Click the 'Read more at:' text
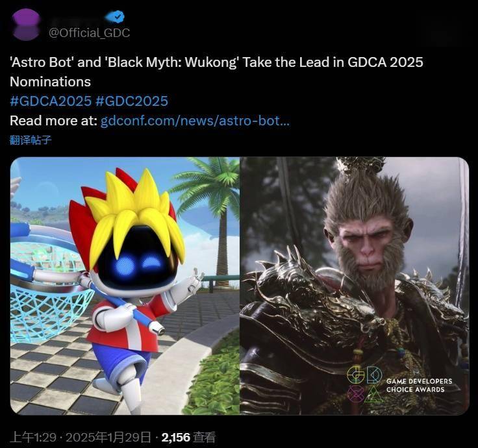The height and width of the screenshot is (448, 478). [53, 121]
